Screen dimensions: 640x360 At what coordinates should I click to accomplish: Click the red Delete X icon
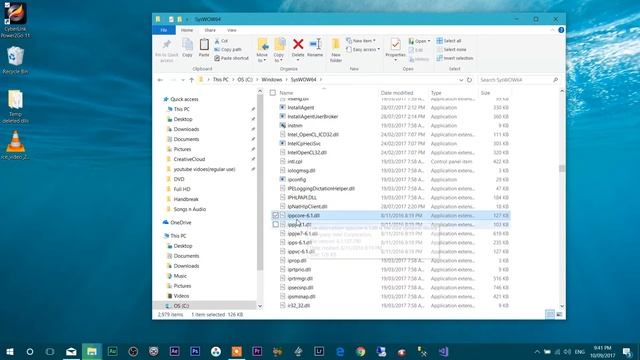(298, 44)
